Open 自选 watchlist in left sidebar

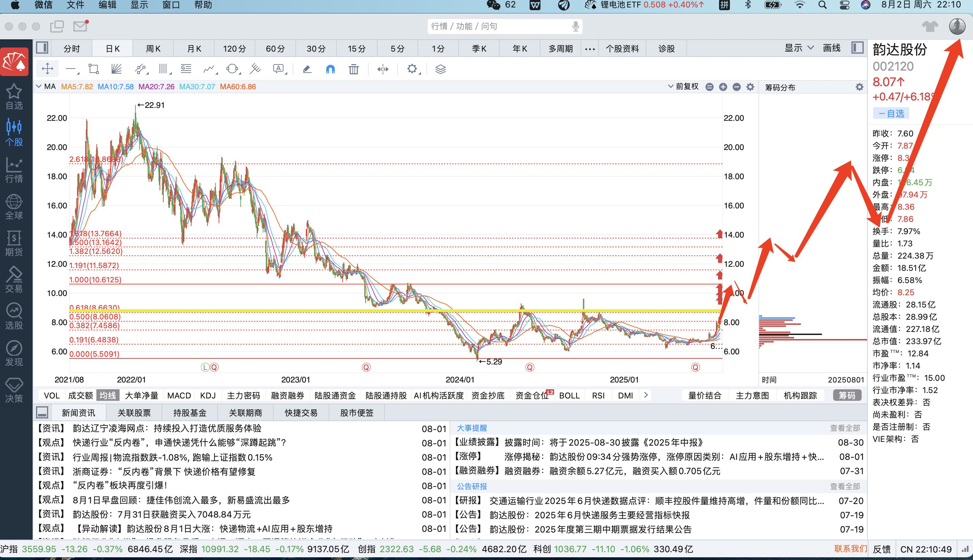pyautogui.click(x=14, y=97)
